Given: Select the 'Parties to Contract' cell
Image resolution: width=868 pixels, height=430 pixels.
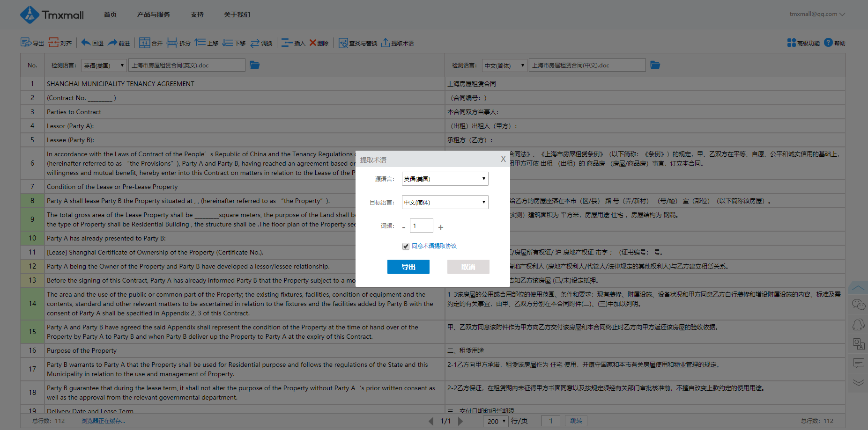Looking at the screenshot, I should pos(245,112).
